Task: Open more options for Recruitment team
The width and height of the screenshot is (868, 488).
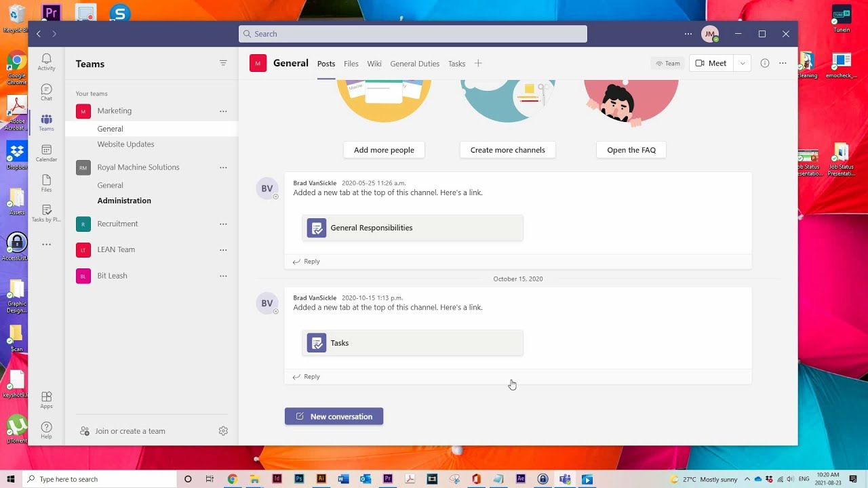Action: point(223,224)
